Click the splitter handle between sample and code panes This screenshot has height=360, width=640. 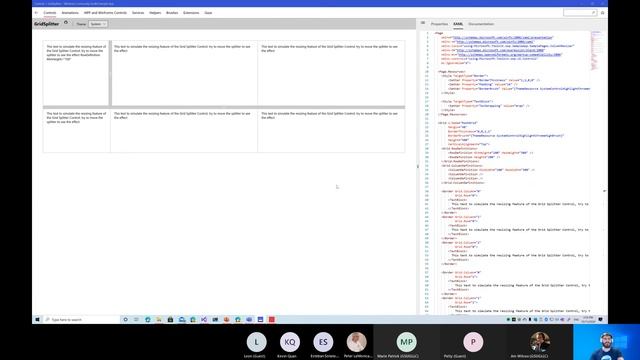(x=418, y=166)
